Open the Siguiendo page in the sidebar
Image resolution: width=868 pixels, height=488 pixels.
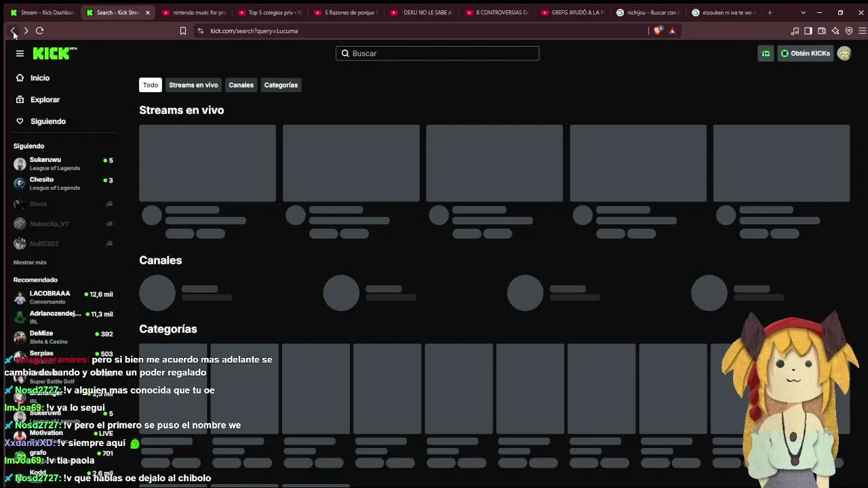point(48,121)
